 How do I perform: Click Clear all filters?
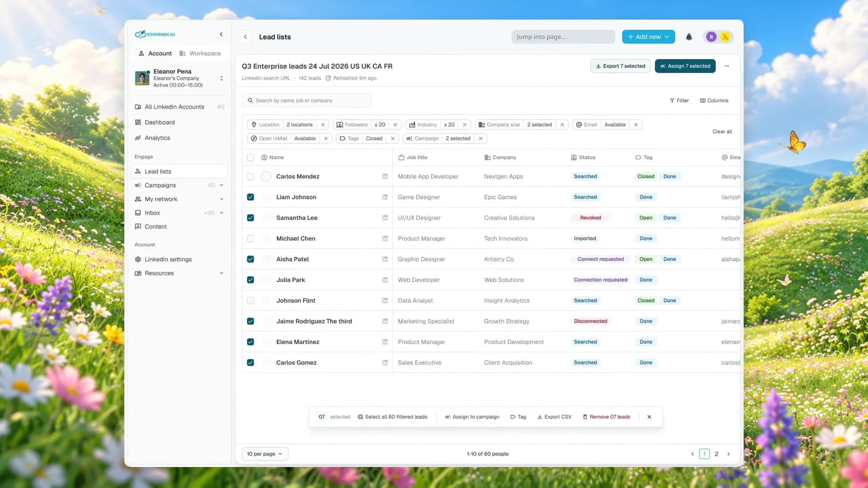pyautogui.click(x=722, y=132)
